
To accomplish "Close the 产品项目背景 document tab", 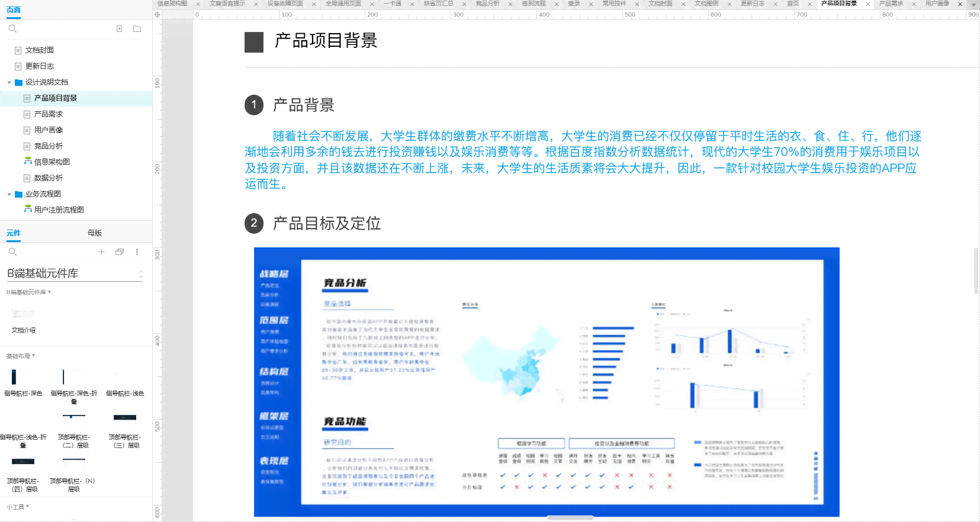I will pos(868,4).
